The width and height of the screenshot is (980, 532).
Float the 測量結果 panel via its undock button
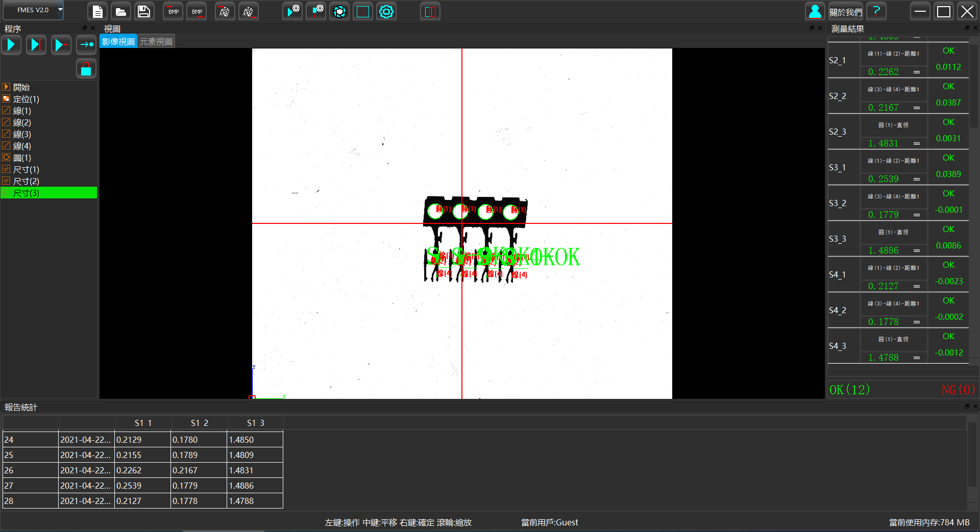[x=967, y=28]
